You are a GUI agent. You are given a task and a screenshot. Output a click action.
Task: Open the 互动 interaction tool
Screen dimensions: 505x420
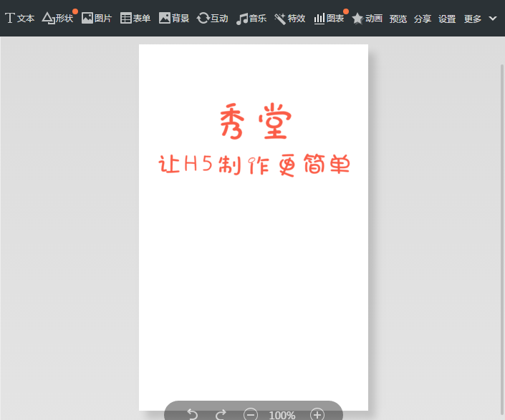pyautogui.click(x=213, y=19)
